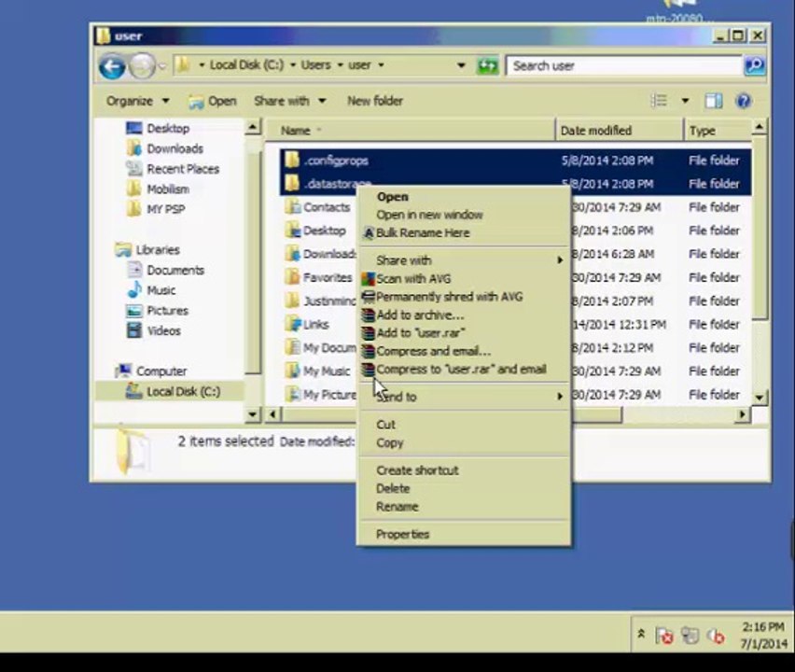
Task: Sort by the Date modified column header
Action: (x=619, y=131)
